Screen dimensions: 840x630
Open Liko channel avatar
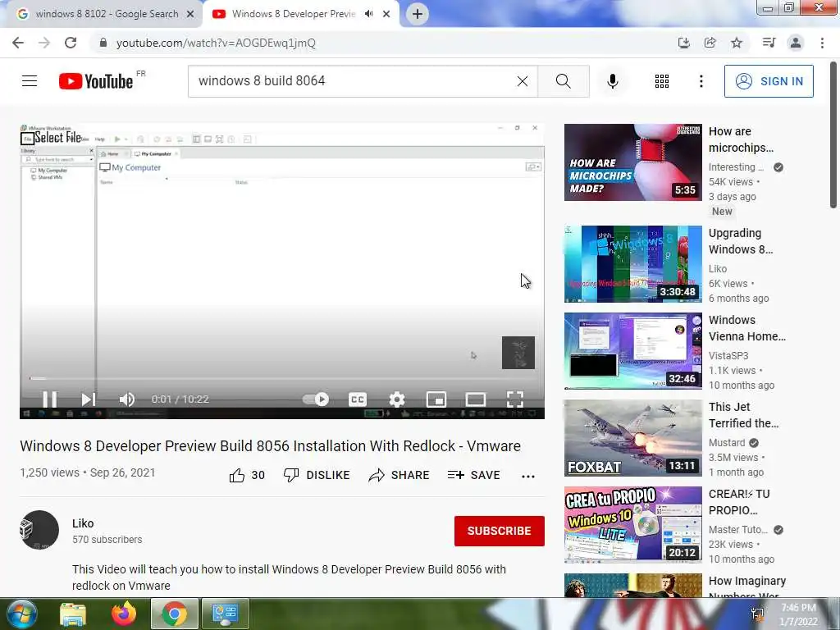39,530
